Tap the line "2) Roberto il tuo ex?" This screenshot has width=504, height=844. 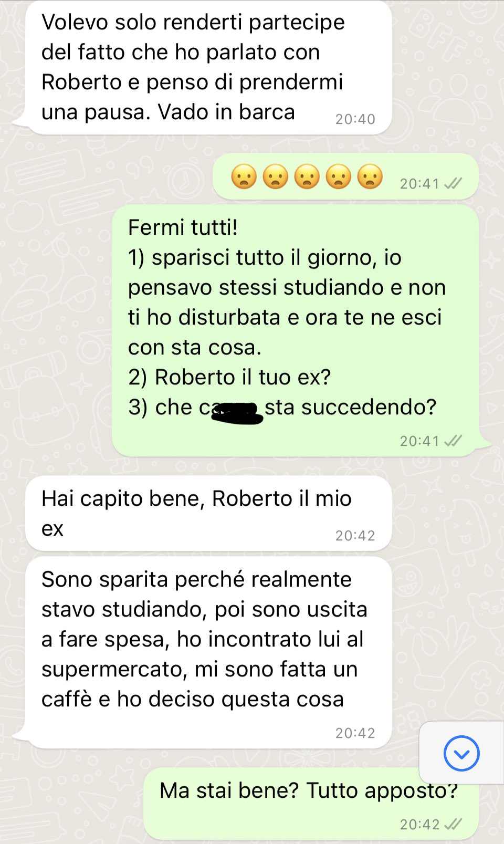tap(229, 377)
